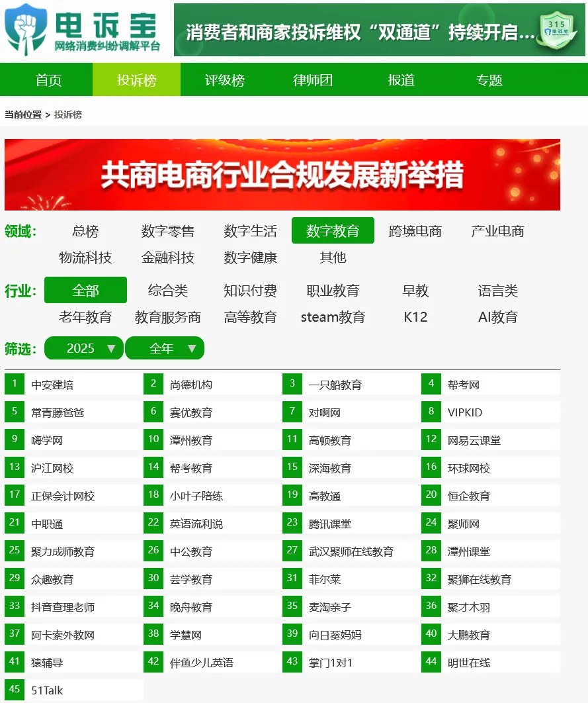588x703 pixels.
Task: Open rank 44 entry 明世在线
Action: (490, 662)
